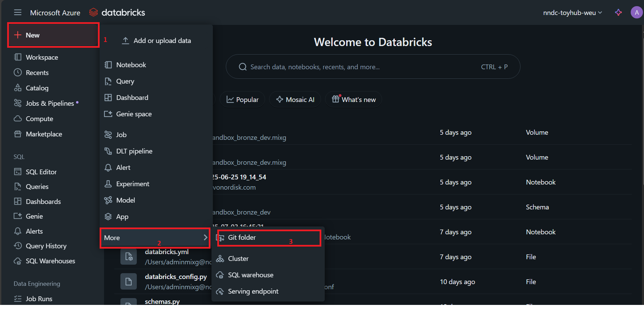This screenshot has width=644, height=309.
Task: Click the App layers icon
Action: point(108,217)
